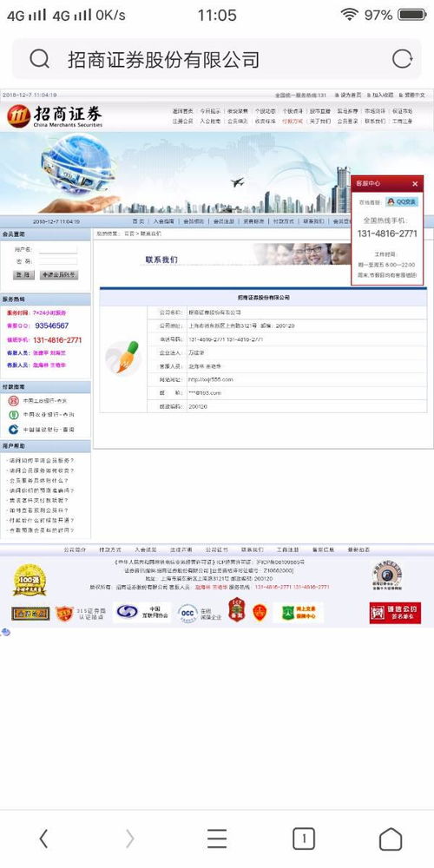The image size is (434, 868).
Task: Click the 131-4816-2771 hotline in popup
Action: (x=387, y=233)
